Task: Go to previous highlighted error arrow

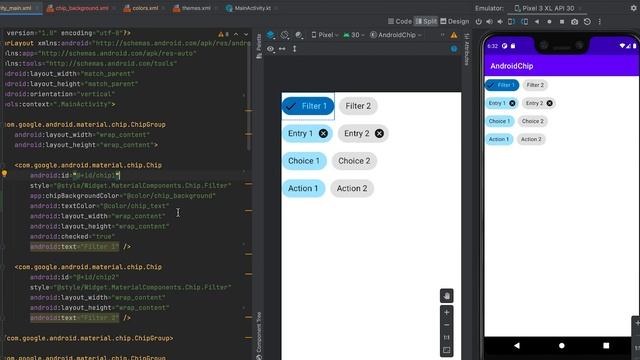Action: point(236,34)
